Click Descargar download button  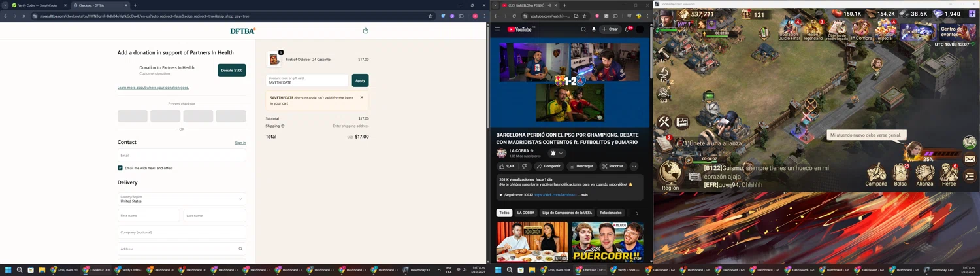pos(581,166)
